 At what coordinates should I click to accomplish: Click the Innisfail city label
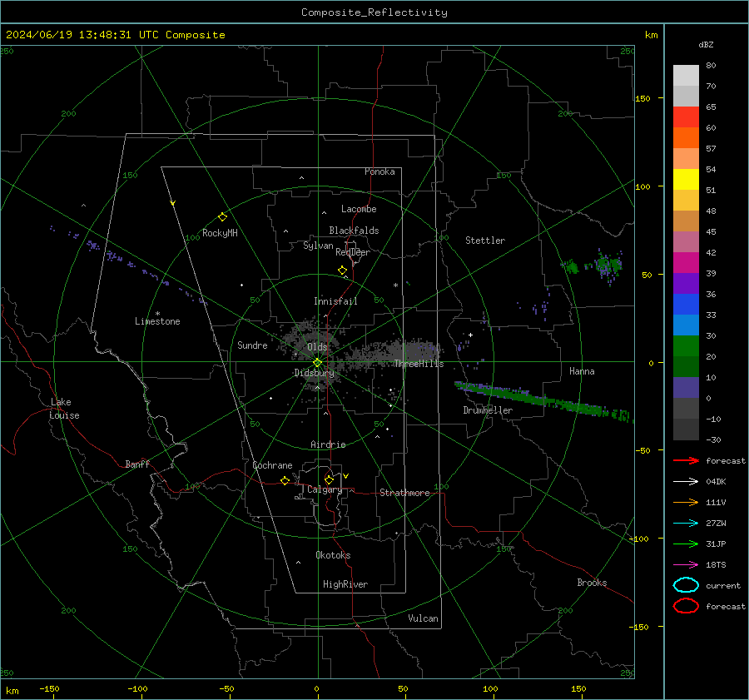pos(335,301)
